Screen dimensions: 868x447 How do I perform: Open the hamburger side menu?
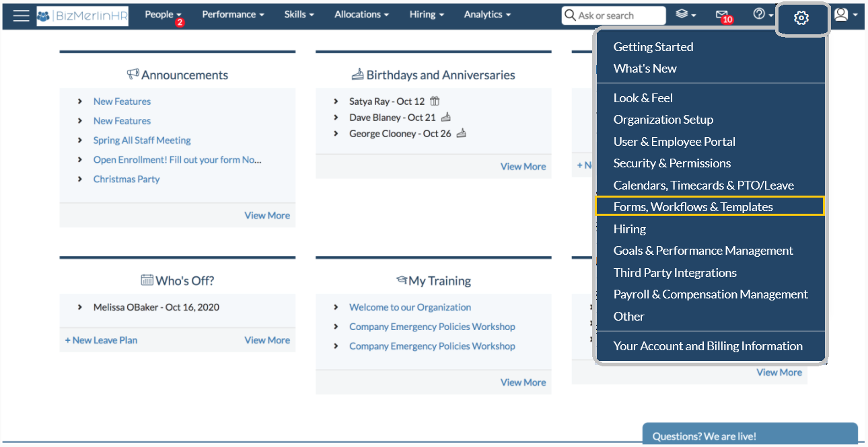tap(22, 15)
